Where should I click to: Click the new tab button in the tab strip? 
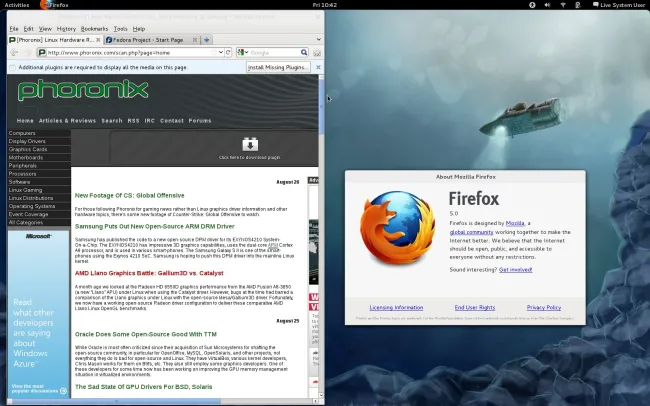206,40
